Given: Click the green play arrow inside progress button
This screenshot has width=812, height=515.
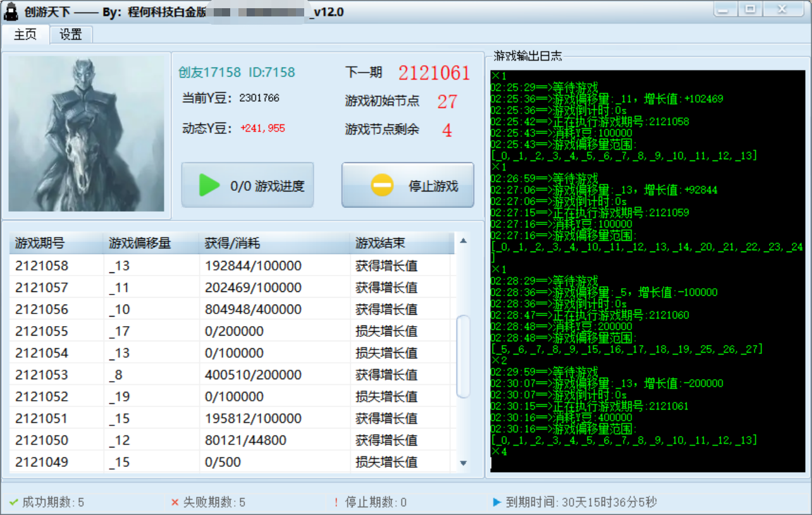Looking at the screenshot, I should 208,184.
